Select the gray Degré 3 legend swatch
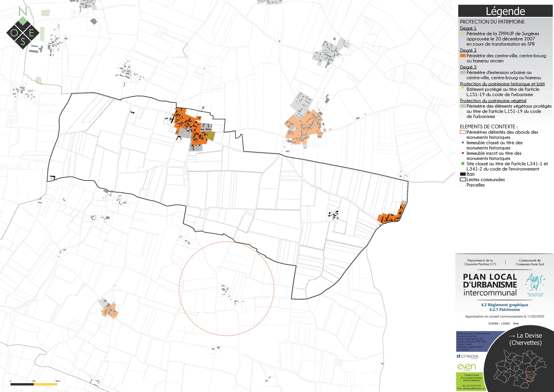The image size is (554, 392). click(x=463, y=72)
